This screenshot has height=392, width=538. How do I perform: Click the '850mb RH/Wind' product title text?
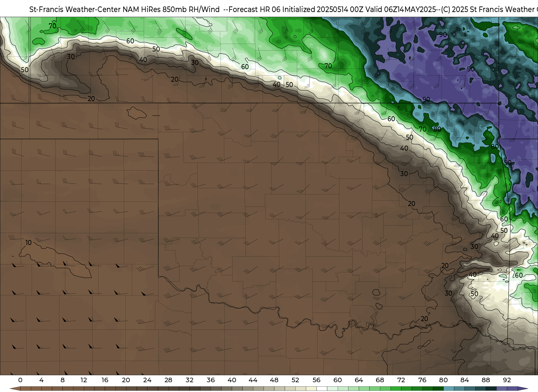(191, 10)
